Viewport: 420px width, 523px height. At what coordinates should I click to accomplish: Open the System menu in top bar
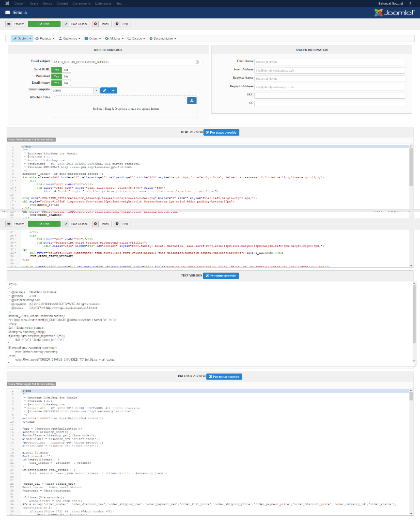pyautogui.click(x=20, y=3)
